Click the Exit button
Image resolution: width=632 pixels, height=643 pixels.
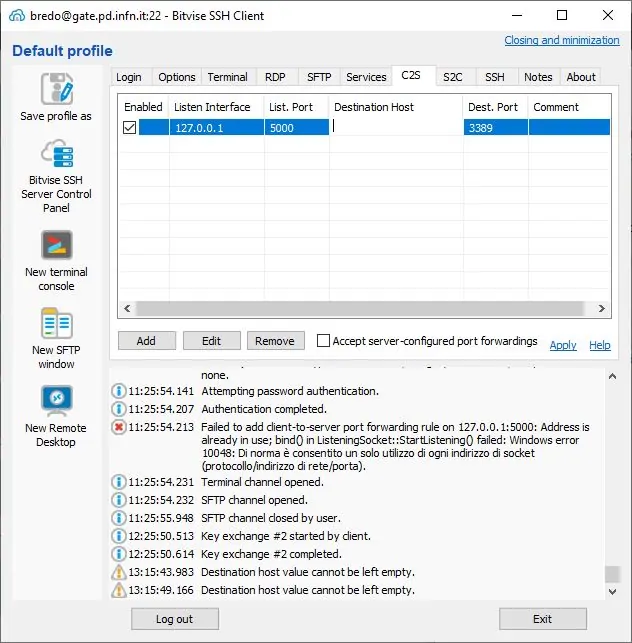coord(543,619)
